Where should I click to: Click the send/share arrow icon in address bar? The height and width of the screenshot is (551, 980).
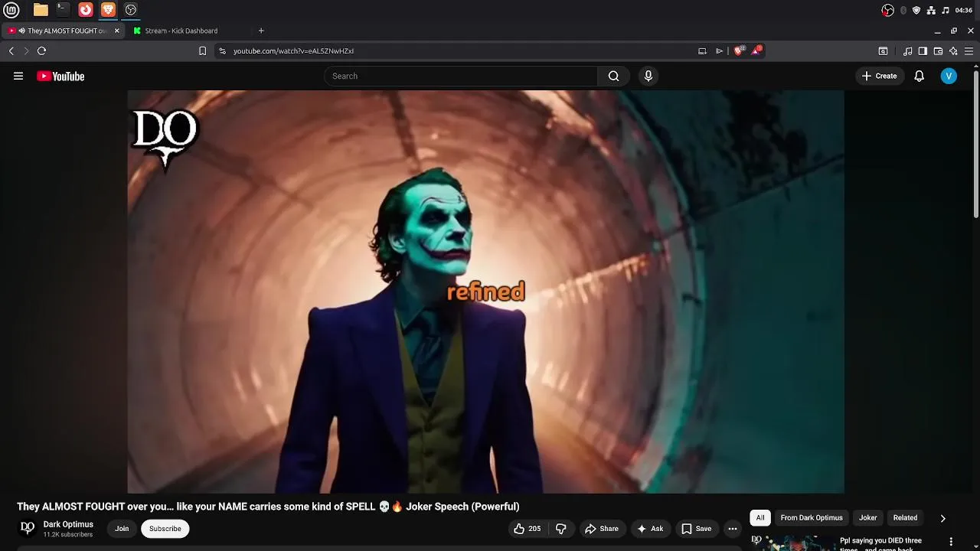coord(719,51)
